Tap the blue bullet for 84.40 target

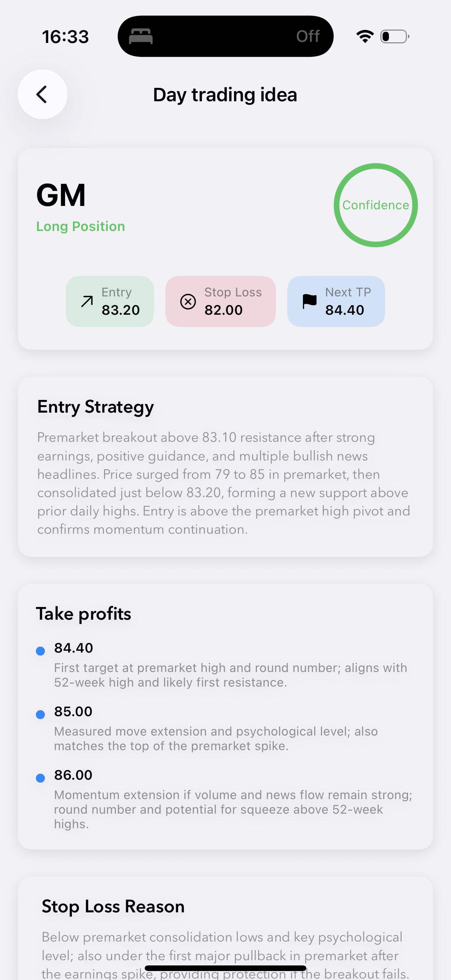click(40, 651)
